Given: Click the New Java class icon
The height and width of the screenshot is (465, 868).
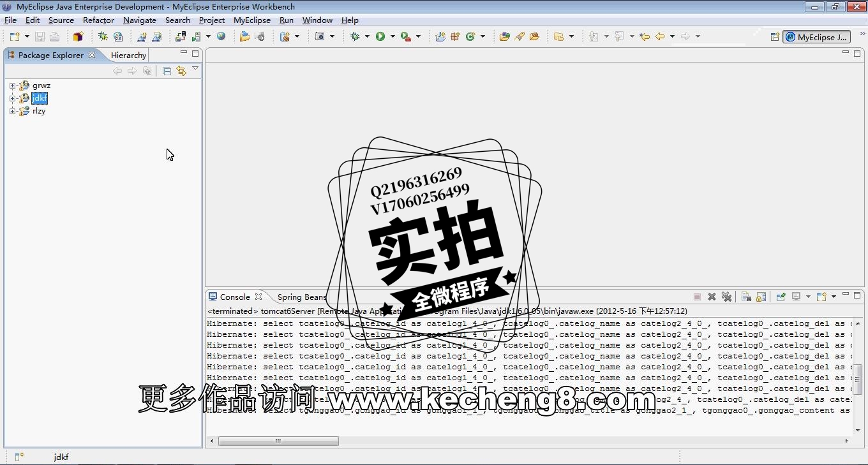Looking at the screenshot, I should point(470,37).
